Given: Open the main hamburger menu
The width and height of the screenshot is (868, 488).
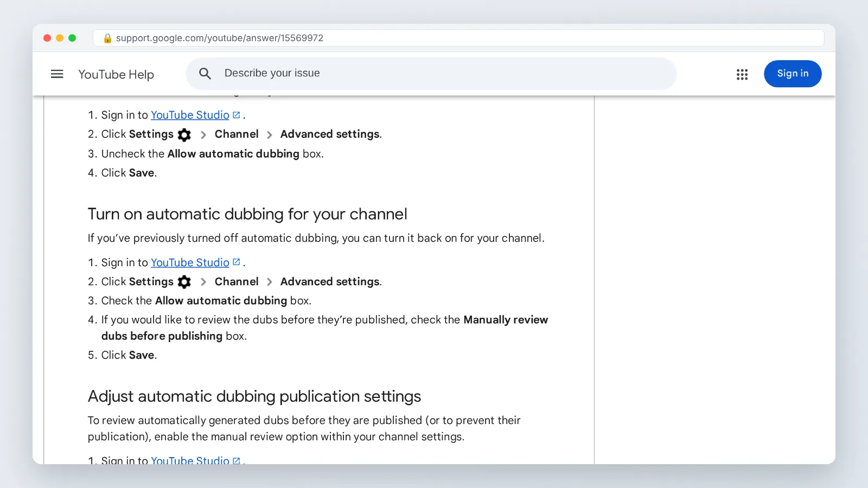Looking at the screenshot, I should (x=57, y=74).
